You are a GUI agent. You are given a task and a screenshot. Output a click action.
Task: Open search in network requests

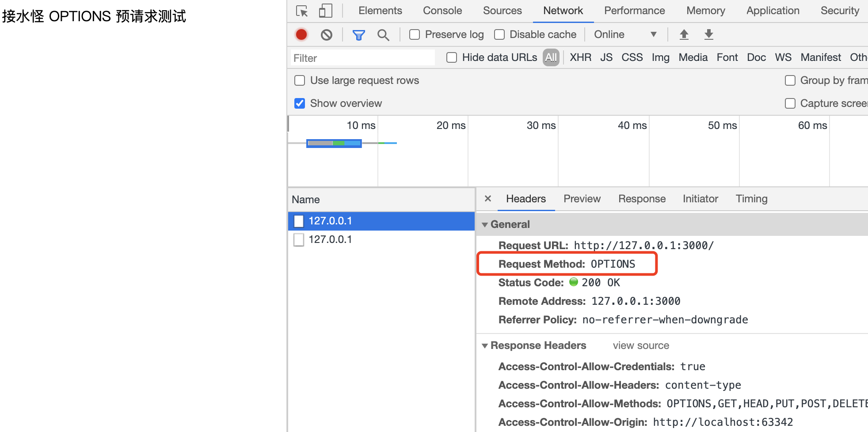tap(383, 34)
